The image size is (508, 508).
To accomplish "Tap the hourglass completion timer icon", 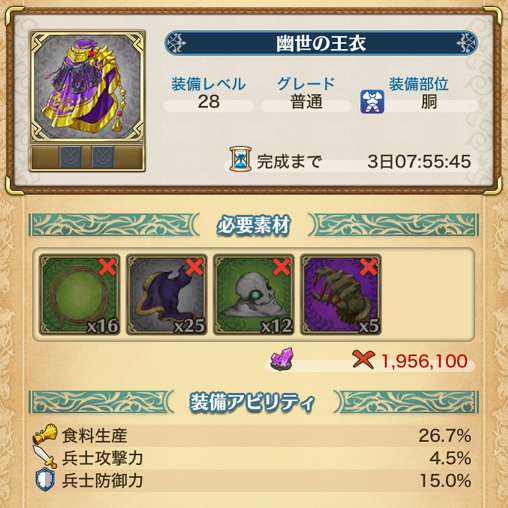I will click(240, 159).
